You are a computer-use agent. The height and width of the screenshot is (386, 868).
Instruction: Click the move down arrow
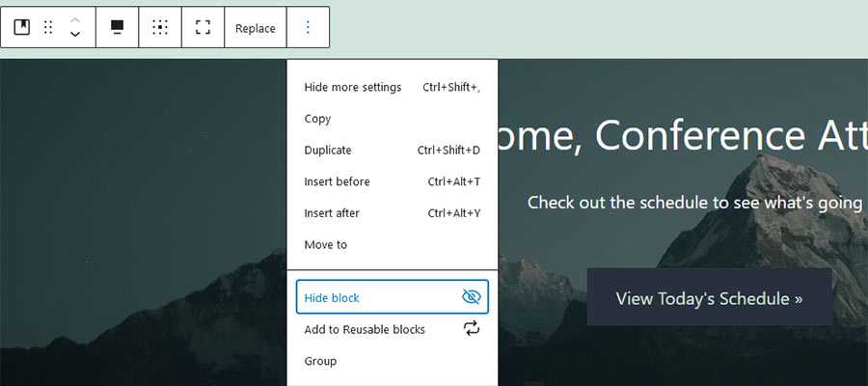tap(75, 36)
